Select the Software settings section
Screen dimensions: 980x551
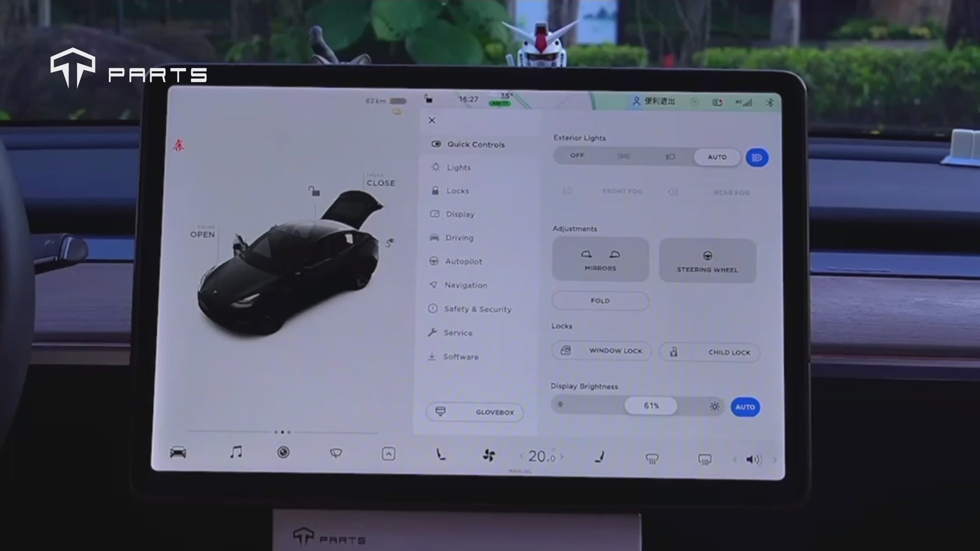tap(460, 357)
